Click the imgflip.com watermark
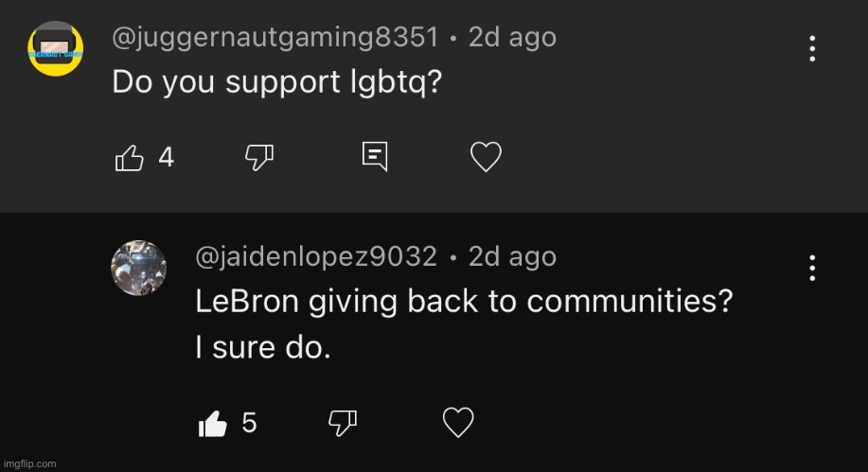The width and height of the screenshot is (868, 472). click(30, 463)
